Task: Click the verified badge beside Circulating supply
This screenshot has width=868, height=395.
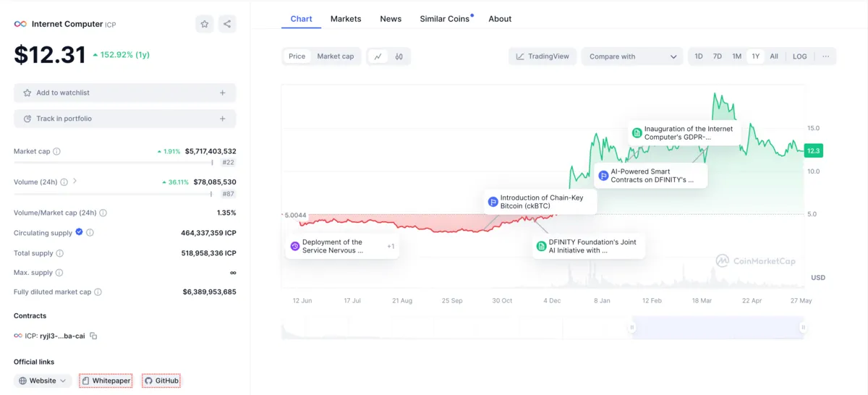Action: [x=80, y=232]
